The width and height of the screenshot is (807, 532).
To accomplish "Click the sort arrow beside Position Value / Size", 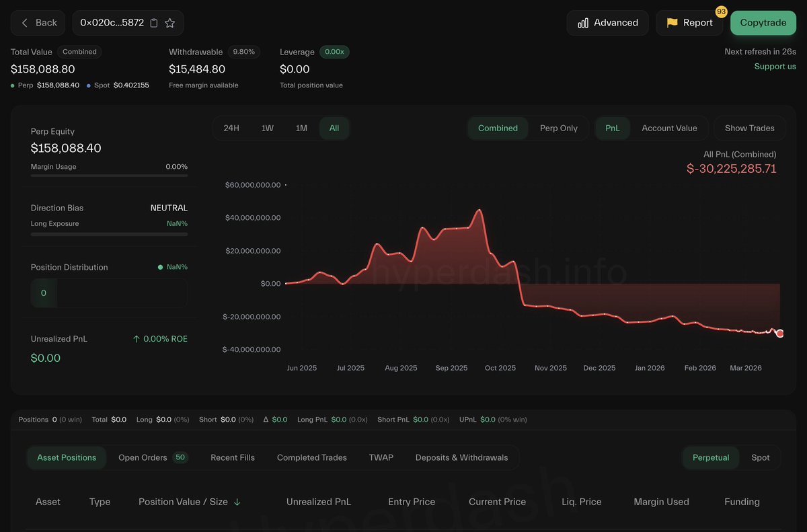I will point(237,502).
